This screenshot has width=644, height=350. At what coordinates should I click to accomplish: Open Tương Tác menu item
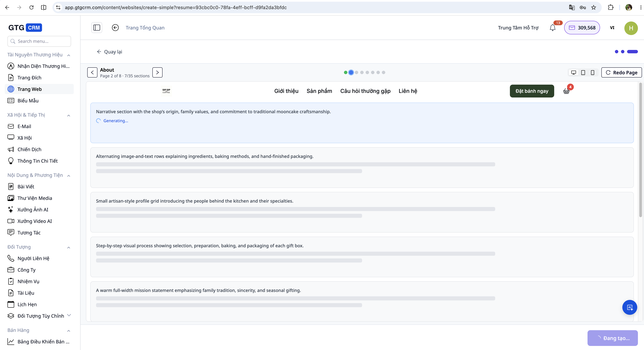click(x=39, y=233)
